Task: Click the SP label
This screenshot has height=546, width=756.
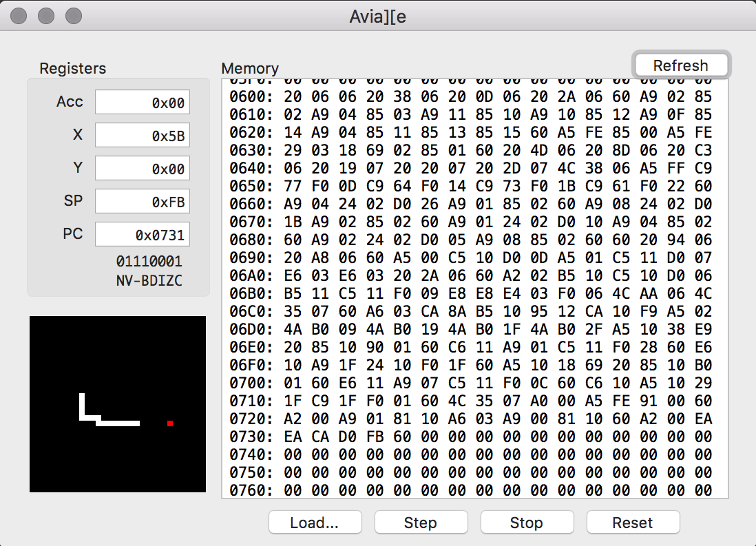Action: (x=73, y=200)
